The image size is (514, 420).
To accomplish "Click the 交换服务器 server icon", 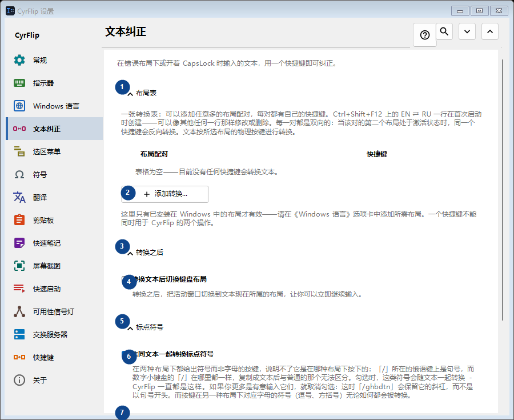I will pyautogui.click(x=19, y=334).
